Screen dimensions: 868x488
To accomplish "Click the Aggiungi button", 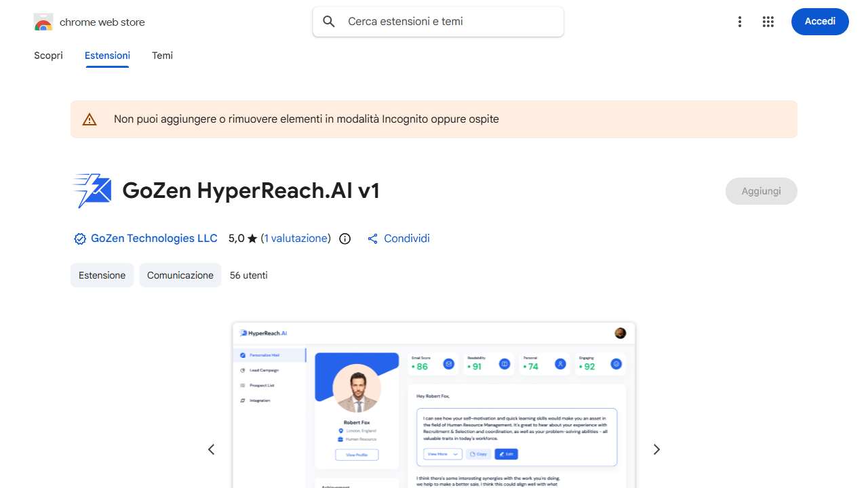I will click(x=762, y=191).
